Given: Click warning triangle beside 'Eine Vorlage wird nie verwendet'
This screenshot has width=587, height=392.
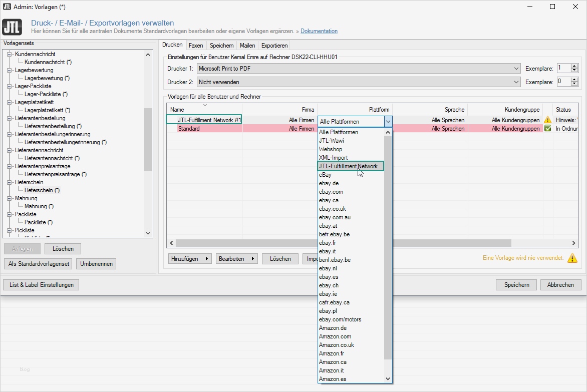Looking at the screenshot, I should click(x=572, y=258).
